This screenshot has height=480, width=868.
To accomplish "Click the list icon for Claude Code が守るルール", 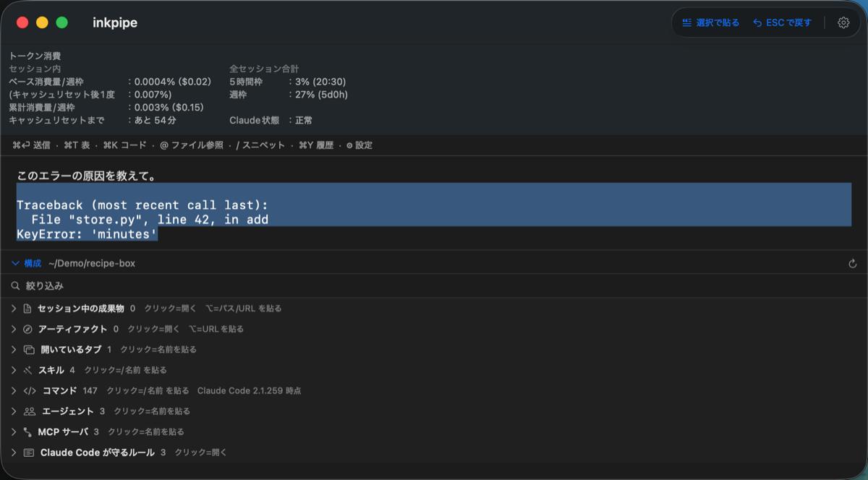I will point(29,453).
